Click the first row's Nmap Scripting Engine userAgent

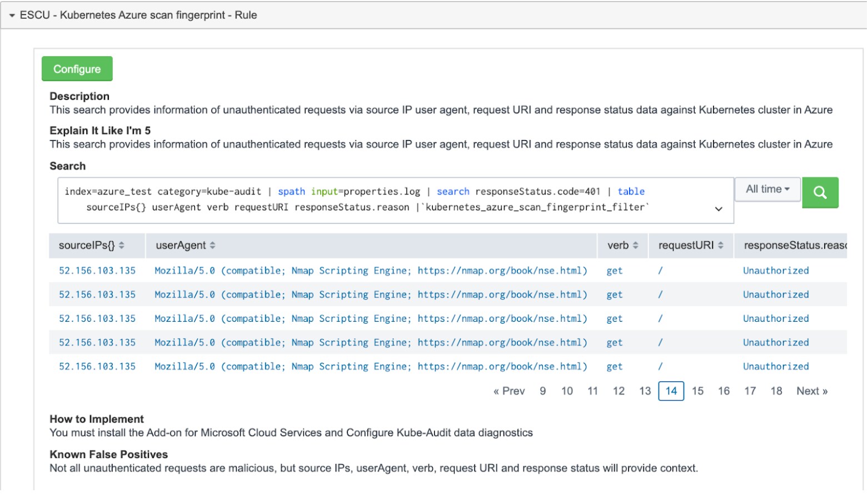click(x=371, y=271)
